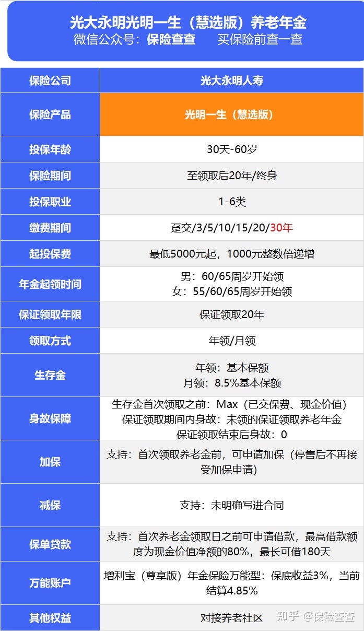Click the line 保证领取结束后身故：0

[x=232, y=434]
